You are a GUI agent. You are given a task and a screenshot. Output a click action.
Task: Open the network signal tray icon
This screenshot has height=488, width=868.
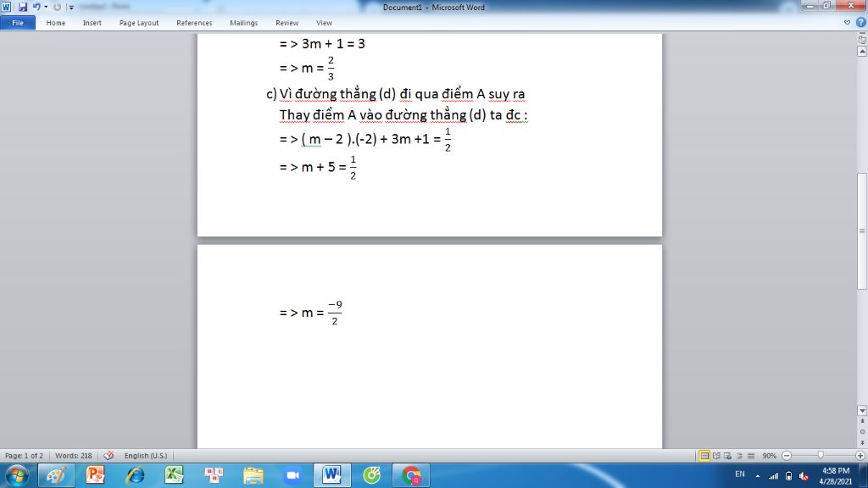(773, 476)
